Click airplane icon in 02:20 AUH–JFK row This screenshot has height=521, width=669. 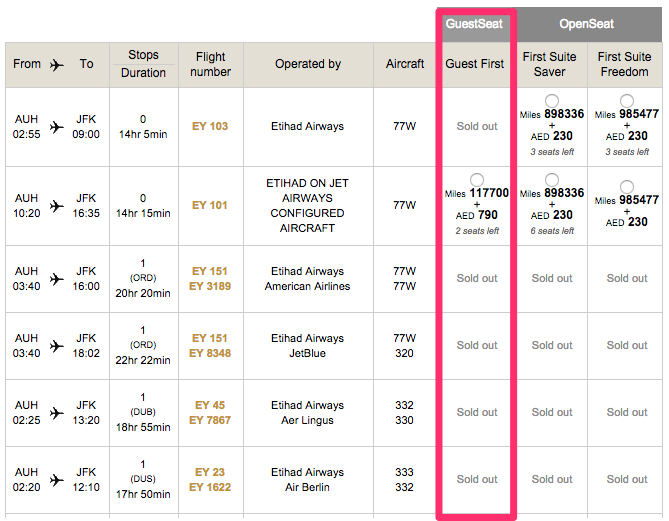(56, 480)
